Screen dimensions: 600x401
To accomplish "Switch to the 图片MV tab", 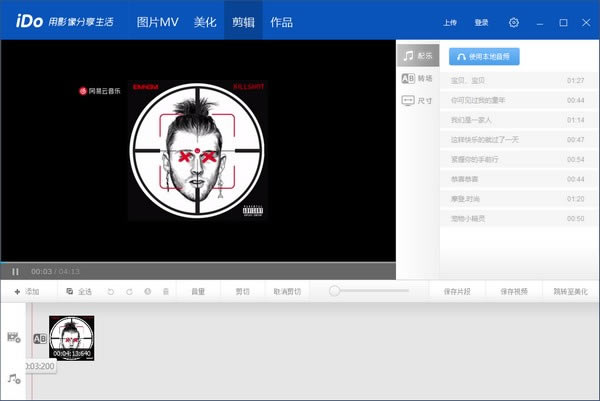I will point(156,22).
